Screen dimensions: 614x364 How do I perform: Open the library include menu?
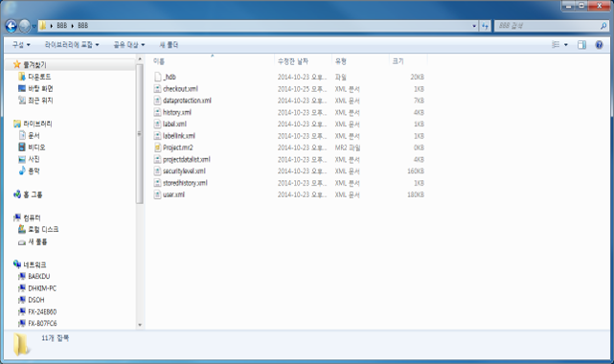[72, 45]
